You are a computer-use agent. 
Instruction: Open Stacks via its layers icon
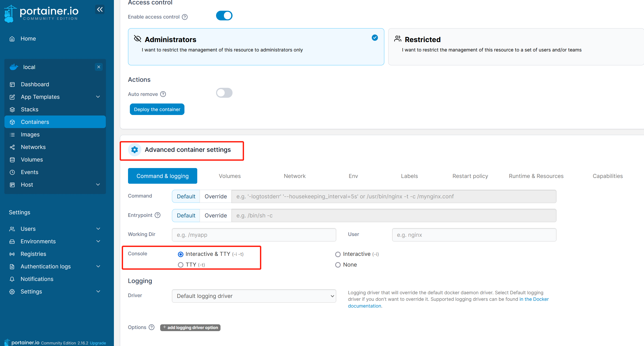click(12, 109)
